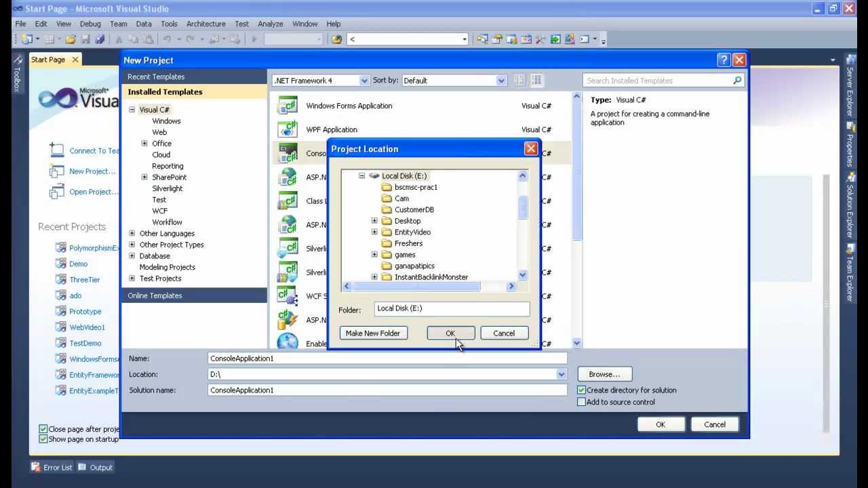Click the search magnifier in Installed Templates
The width and height of the screenshot is (868, 488).
tap(737, 81)
